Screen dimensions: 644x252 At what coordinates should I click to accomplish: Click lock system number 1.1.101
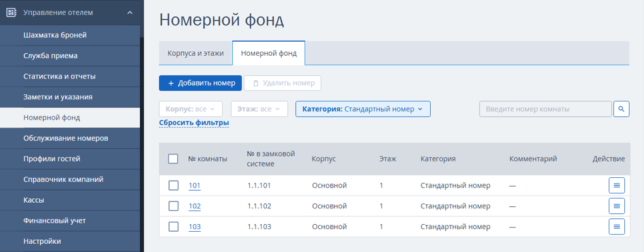tap(259, 186)
